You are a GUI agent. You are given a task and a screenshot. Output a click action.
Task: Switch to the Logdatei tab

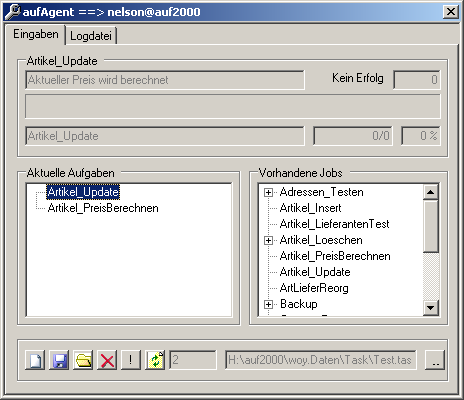click(x=91, y=36)
